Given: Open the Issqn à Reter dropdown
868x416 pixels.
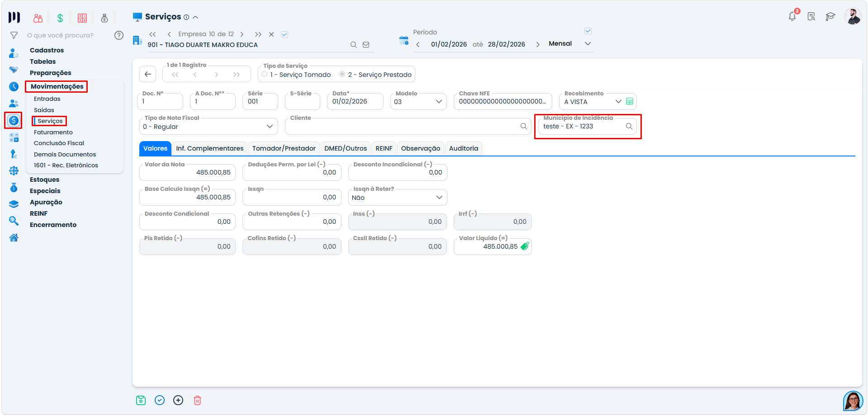Looking at the screenshot, I should pyautogui.click(x=398, y=198).
